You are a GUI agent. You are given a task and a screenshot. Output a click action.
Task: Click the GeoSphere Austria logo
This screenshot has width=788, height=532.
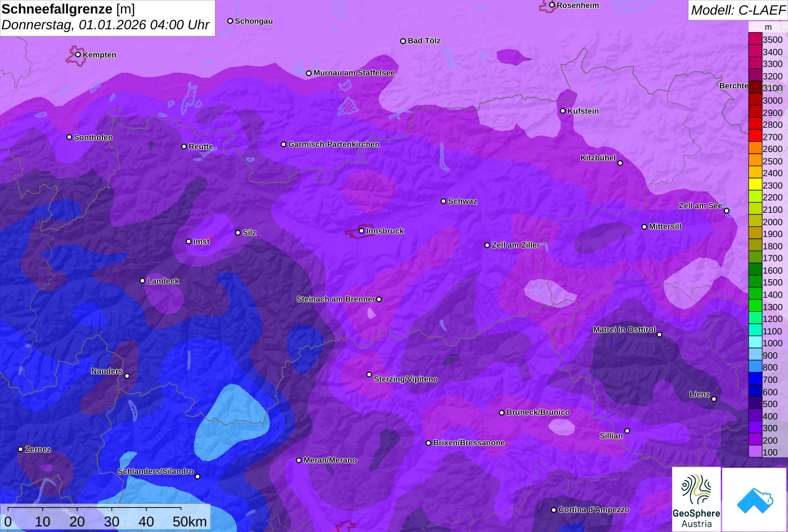pos(696,499)
